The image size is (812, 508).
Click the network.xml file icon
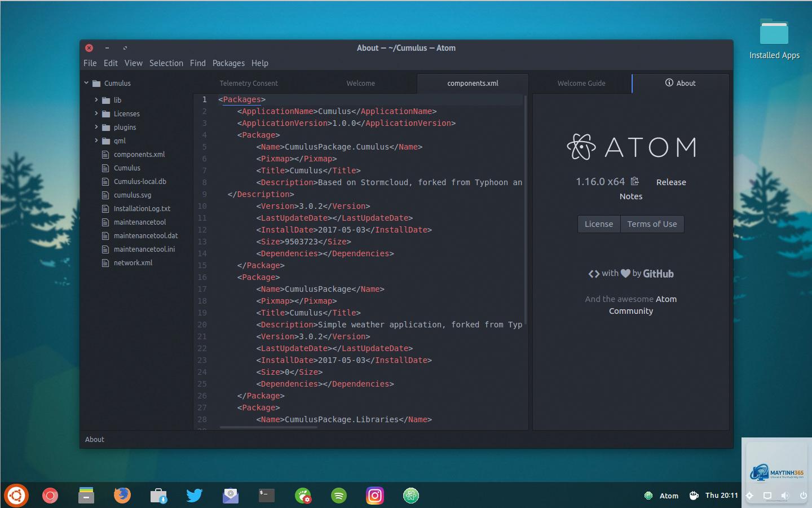point(105,262)
